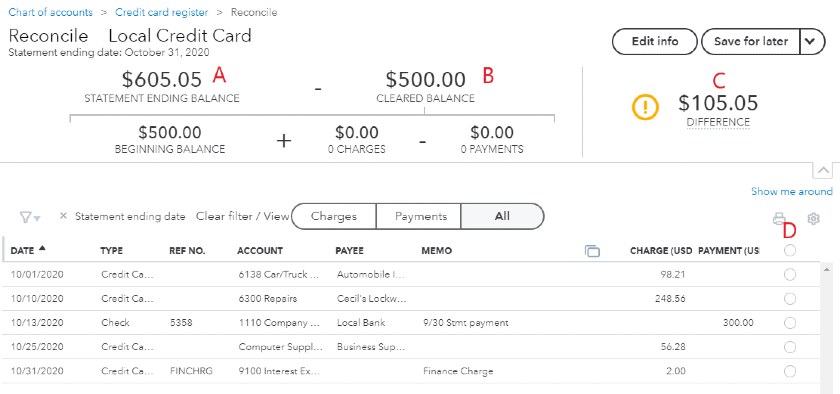Mark the 98.21 Car/Truck charge as cleared
This screenshot has width=840, height=394.
[789, 274]
